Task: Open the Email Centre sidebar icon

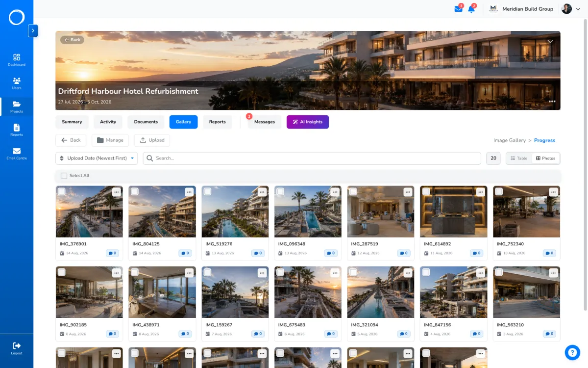Action: (x=17, y=154)
